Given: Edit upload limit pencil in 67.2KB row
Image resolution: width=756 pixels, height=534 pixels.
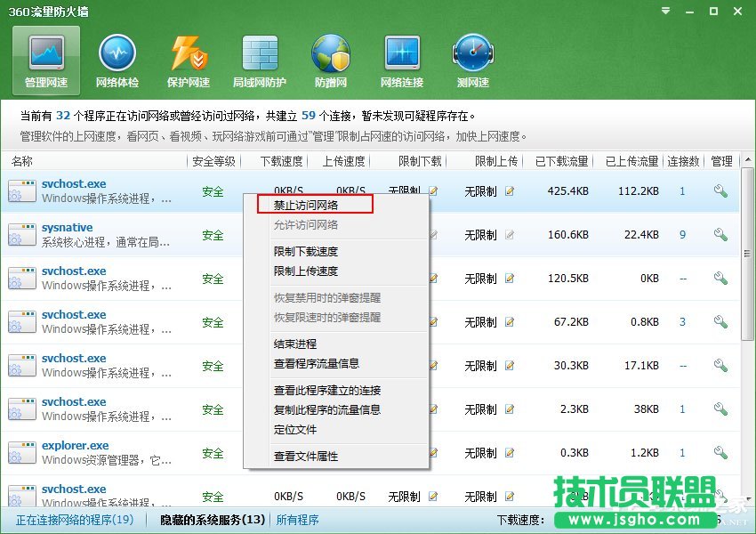Looking at the screenshot, I should pyautogui.click(x=510, y=322).
